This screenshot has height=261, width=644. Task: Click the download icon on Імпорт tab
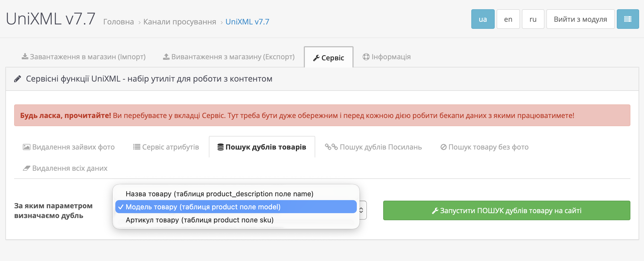25,57
